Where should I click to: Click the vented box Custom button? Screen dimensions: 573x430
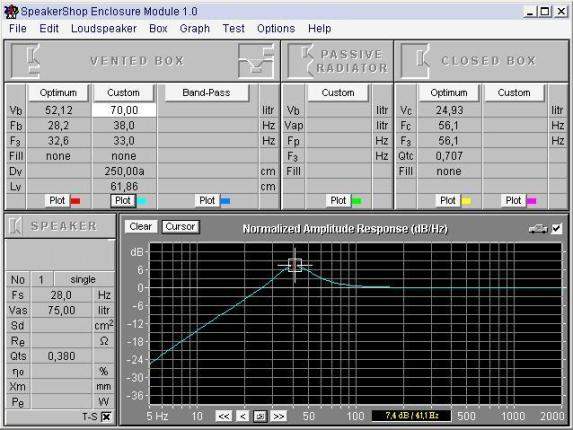pyautogui.click(x=124, y=93)
